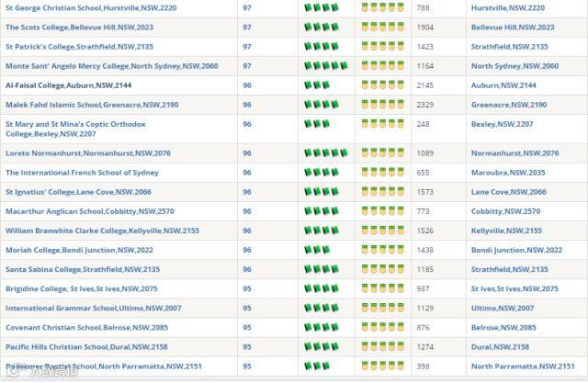
Task: Open William Branwhite Clarke College link
Action: (102, 231)
